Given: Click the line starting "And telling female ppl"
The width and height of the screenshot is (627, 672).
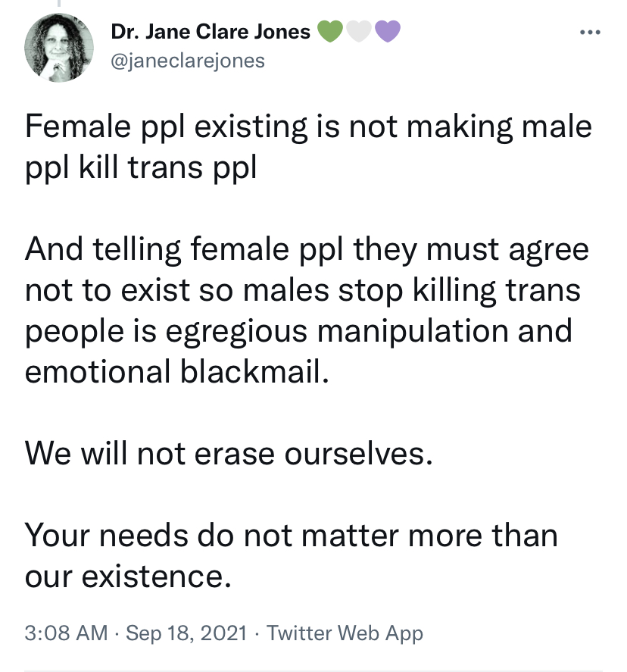Looking at the screenshot, I should coord(307,250).
